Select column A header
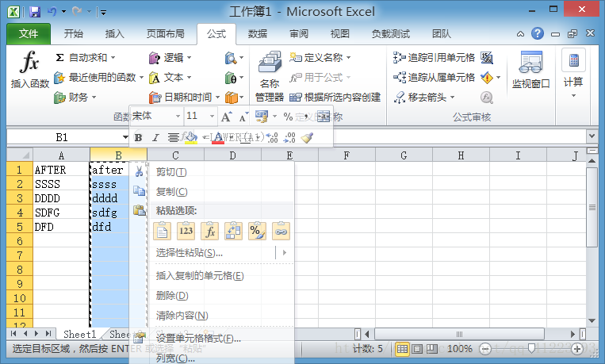This screenshot has width=605, height=364. click(x=61, y=155)
